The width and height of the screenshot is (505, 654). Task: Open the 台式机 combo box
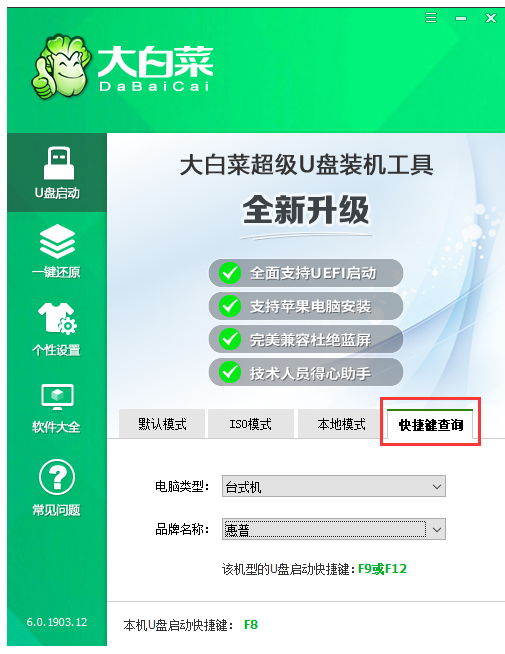(x=334, y=486)
